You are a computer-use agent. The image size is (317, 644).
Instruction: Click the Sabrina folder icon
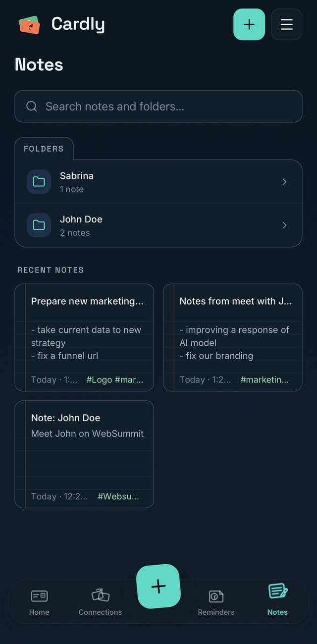point(39,182)
